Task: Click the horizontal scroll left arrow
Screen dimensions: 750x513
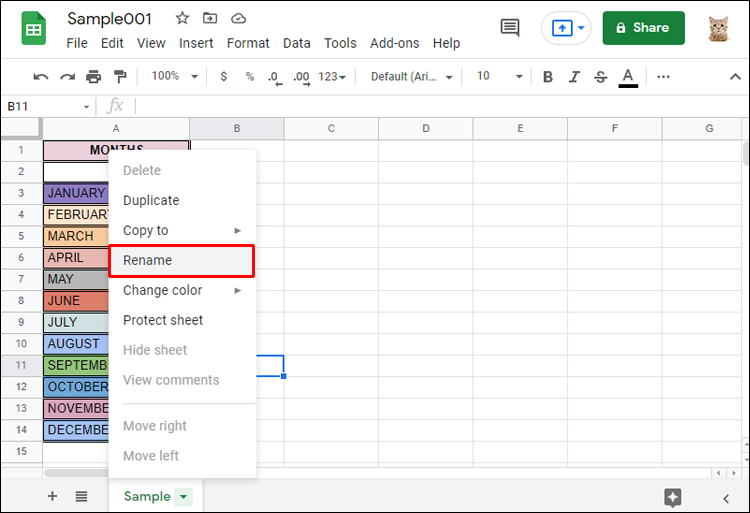Action: (719, 473)
